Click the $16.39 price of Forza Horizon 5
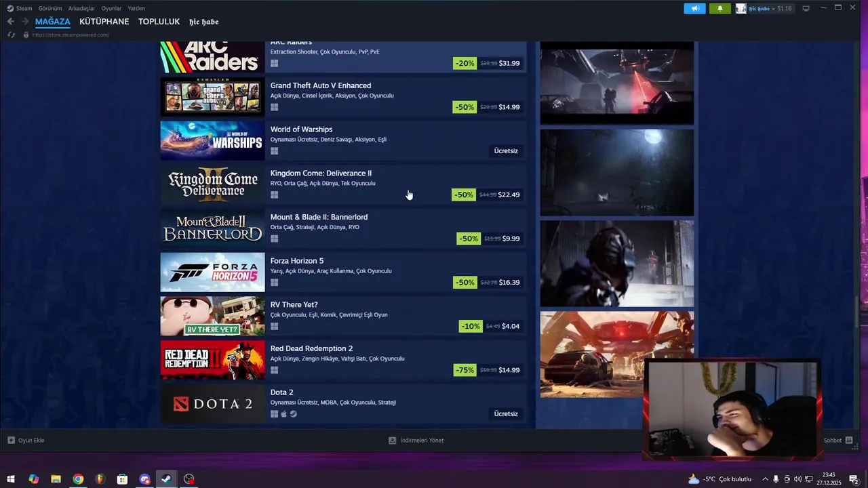868x488 pixels. click(x=509, y=282)
